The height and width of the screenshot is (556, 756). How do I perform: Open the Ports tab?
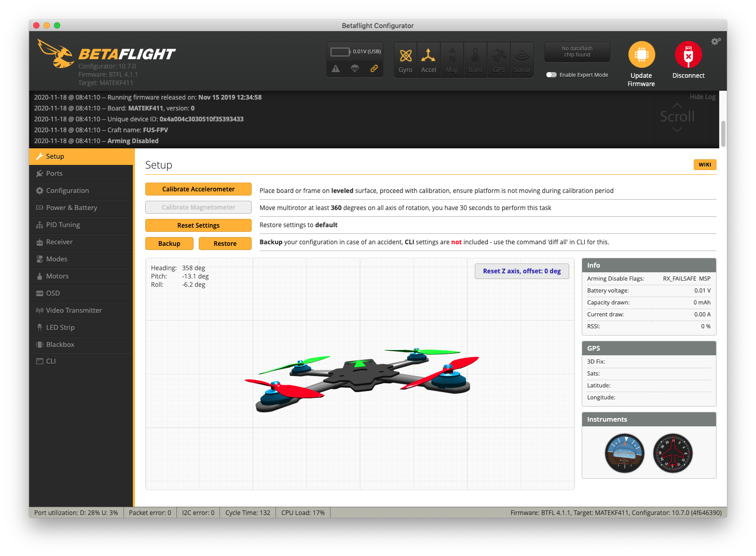click(x=81, y=173)
